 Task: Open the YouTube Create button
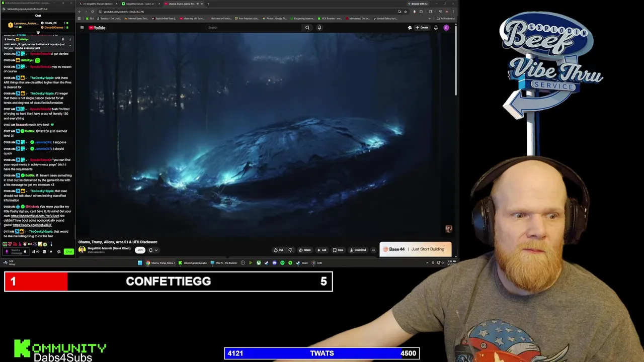pyautogui.click(x=422, y=28)
